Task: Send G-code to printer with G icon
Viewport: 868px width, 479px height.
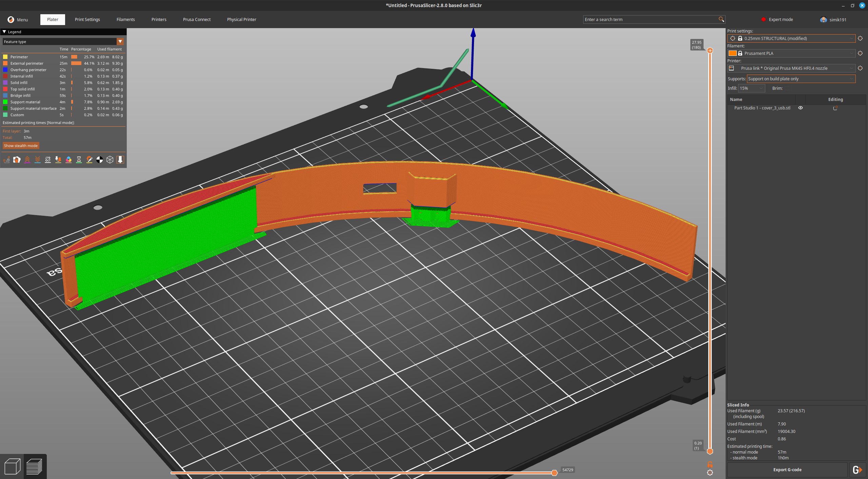Action: click(x=857, y=470)
